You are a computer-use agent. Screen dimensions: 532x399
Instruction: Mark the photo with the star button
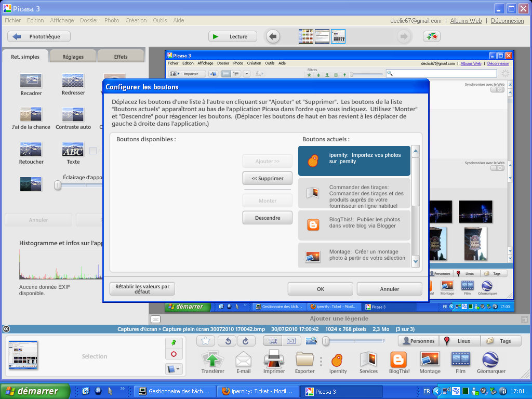tap(206, 341)
